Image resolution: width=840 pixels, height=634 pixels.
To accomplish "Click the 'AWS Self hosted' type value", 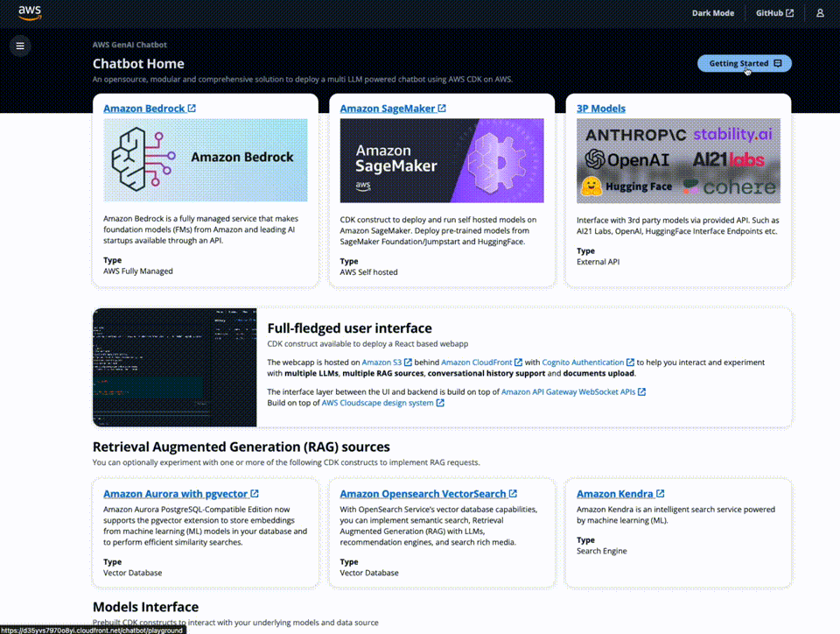I will coord(368,272).
